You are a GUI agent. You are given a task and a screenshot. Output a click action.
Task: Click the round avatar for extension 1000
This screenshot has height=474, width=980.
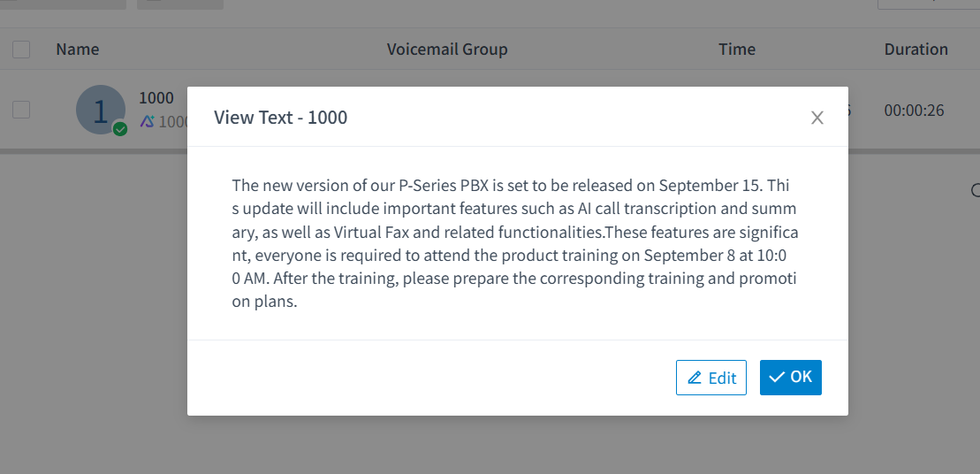coord(100,110)
